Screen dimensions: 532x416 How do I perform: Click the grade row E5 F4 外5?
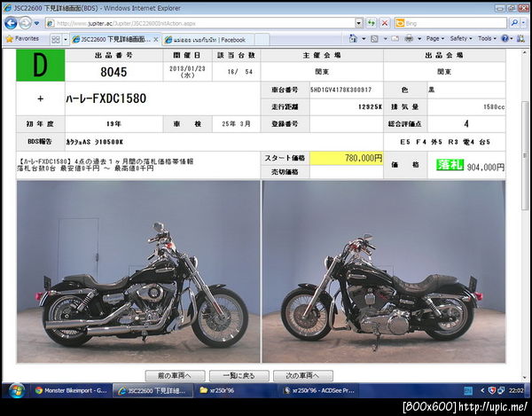pyautogui.click(x=445, y=142)
